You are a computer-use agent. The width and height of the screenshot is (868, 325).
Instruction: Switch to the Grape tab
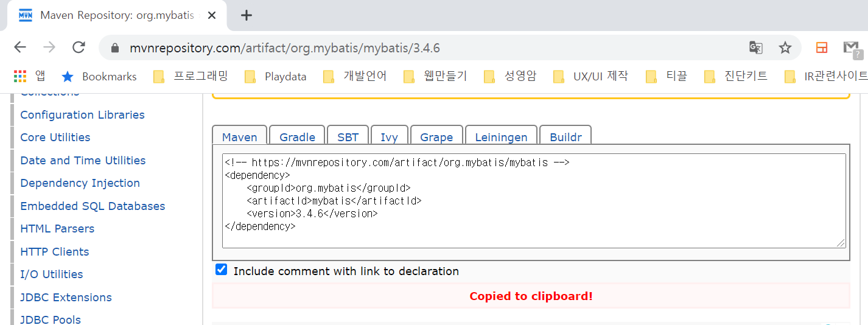pos(436,136)
